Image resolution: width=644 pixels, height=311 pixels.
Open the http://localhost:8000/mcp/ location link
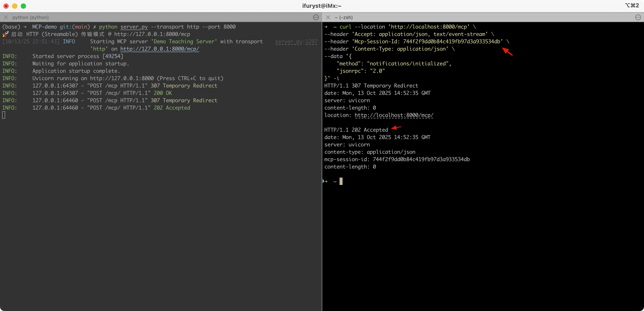point(394,115)
